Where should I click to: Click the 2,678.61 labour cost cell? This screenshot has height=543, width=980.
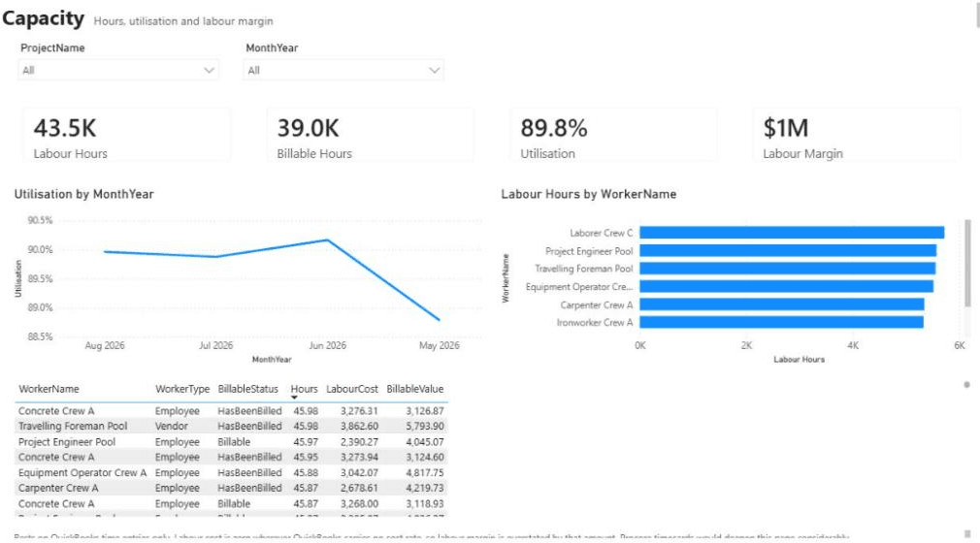tap(359, 488)
